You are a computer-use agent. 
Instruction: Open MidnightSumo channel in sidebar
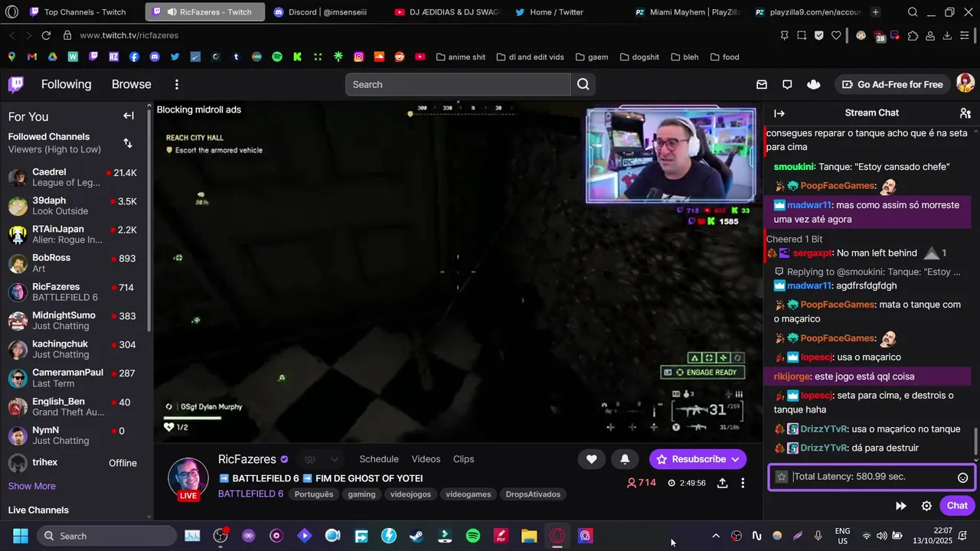[73, 321]
